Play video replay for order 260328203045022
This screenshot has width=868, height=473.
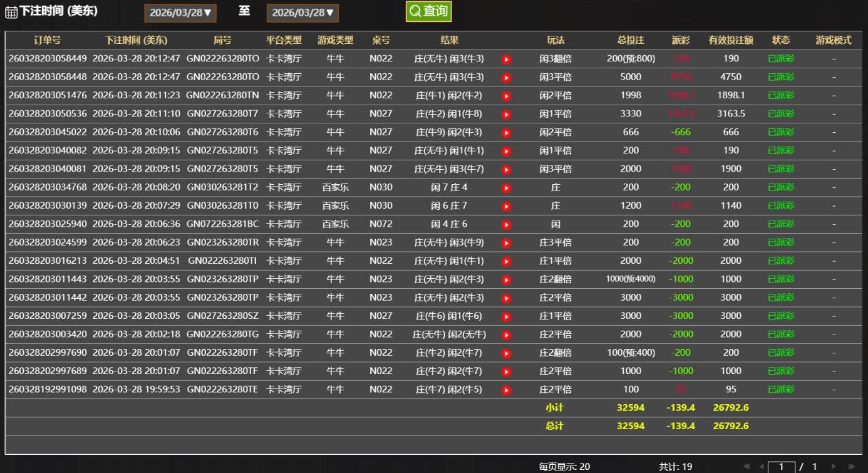(x=506, y=132)
